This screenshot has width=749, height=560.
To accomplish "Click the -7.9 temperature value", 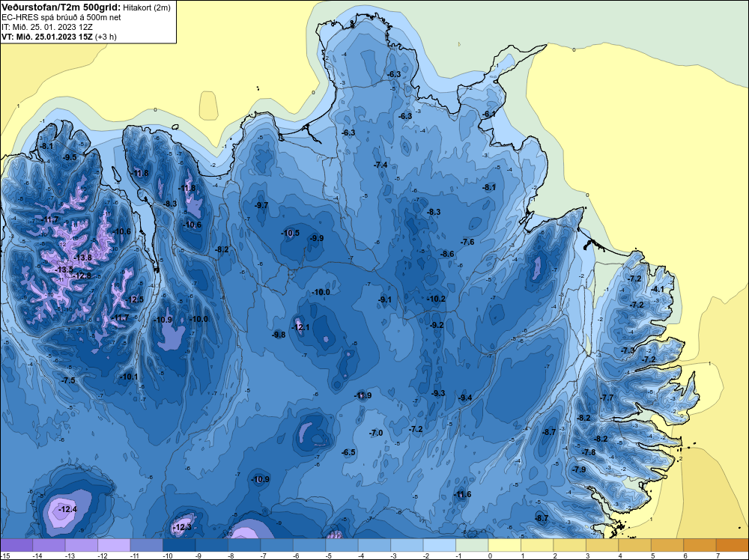I will (x=578, y=469).
